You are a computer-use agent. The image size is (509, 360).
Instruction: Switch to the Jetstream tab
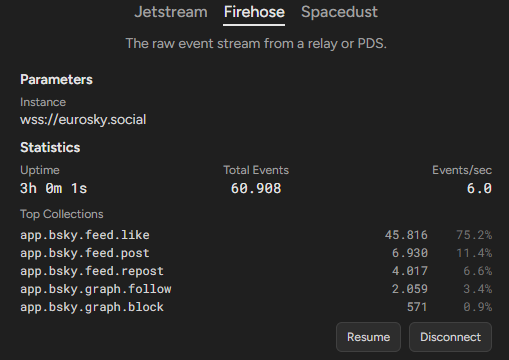[171, 12]
